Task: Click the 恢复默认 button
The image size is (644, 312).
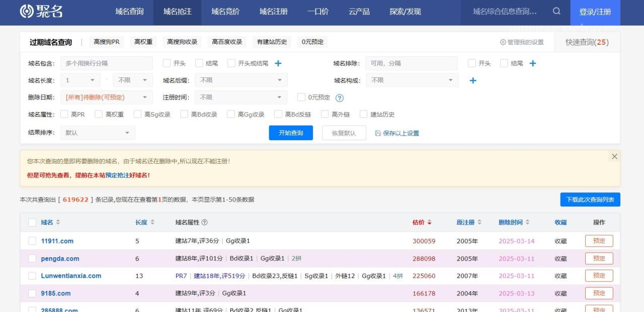Action: [344, 133]
